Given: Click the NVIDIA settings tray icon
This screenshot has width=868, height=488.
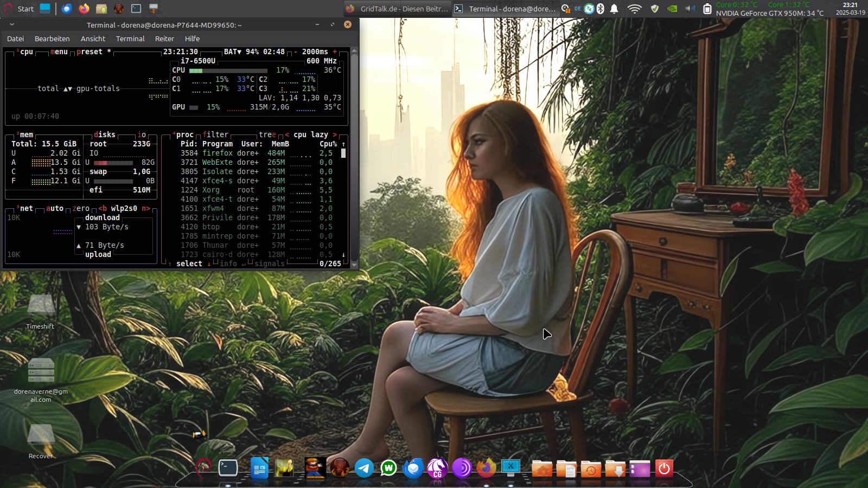Looking at the screenshot, I should pos(672,9).
